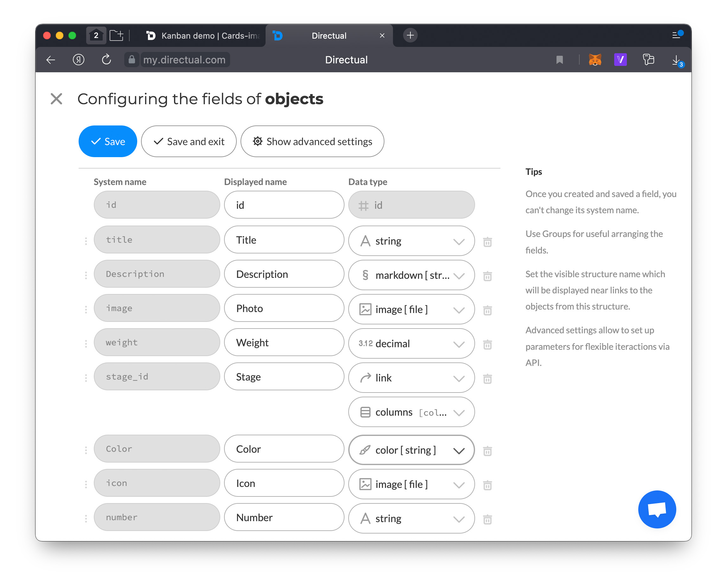727x588 pixels.
Task: Click the blue Save button
Action: coord(108,141)
